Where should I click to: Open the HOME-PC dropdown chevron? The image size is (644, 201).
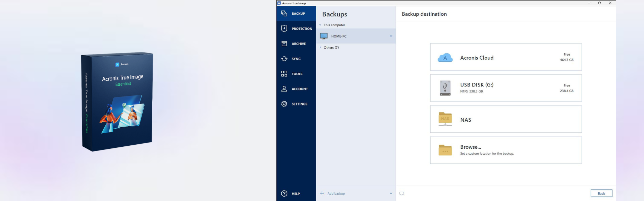click(x=391, y=36)
